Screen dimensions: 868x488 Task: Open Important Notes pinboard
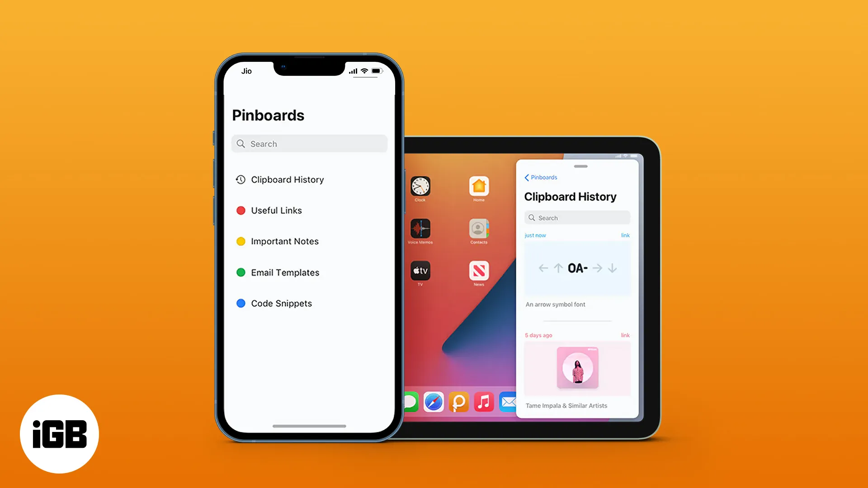coord(284,241)
